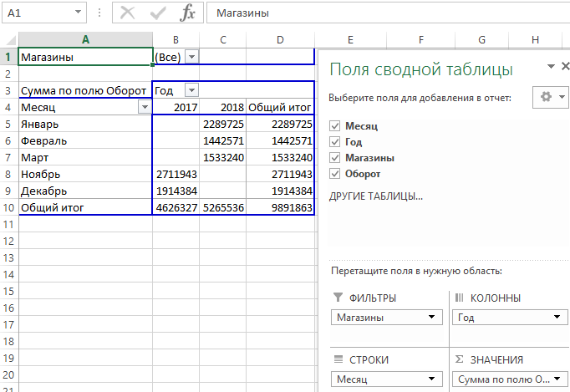Viewport: 570px width, 392px height.
Task: Select cell A1 with Магазины
Action: point(85,57)
